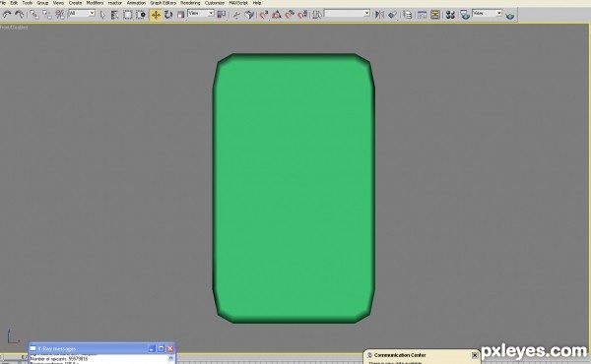Select the Select and Move tool
Image resolution: width=591 pixels, height=364 pixels.
tap(156, 15)
